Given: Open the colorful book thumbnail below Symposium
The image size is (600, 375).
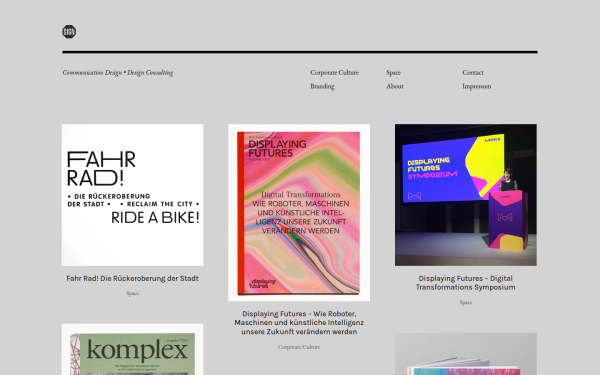Looking at the screenshot, I should coord(466,354).
